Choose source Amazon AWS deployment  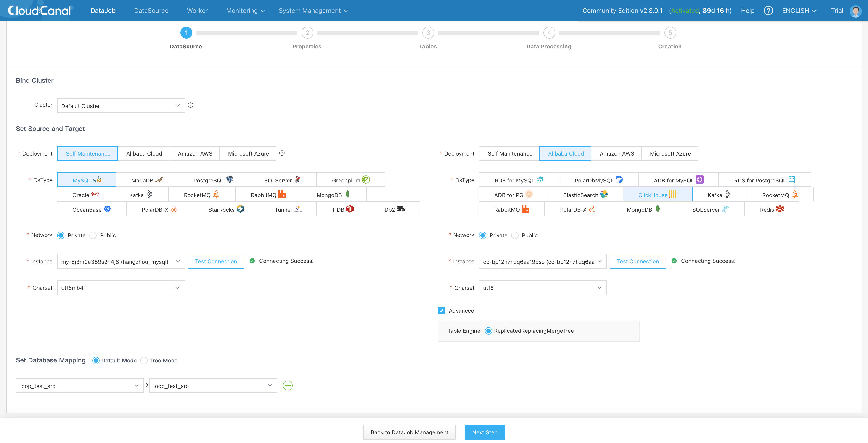pyautogui.click(x=195, y=153)
